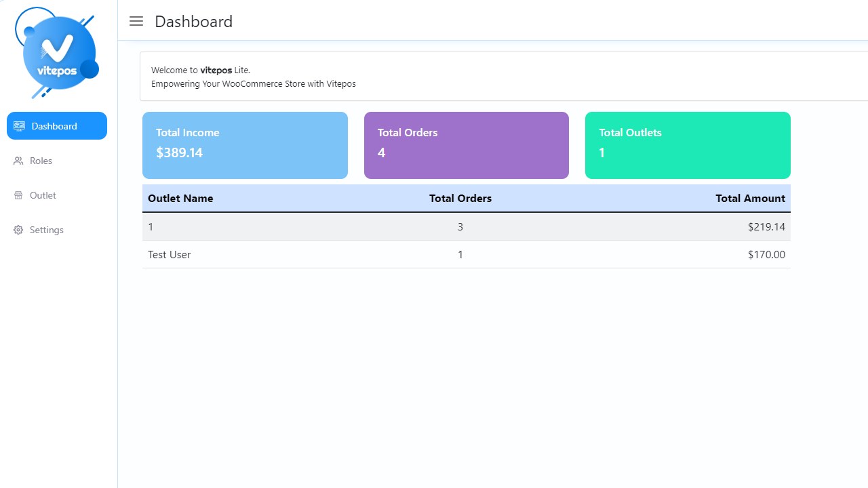The width and height of the screenshot is (868, 488).
Task: Click the Outlet Name column header
Action: pos(180,198)
